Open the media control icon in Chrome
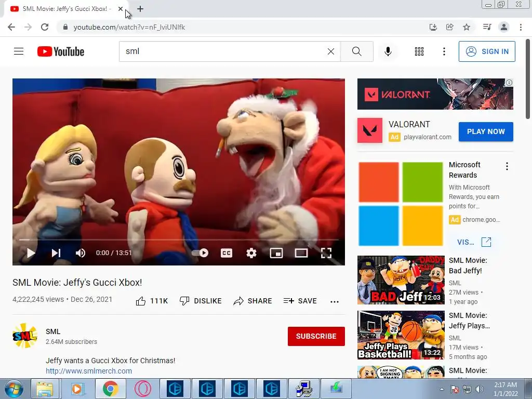Image resolution: width=532 pixels, height=399 pixels. 487,27
